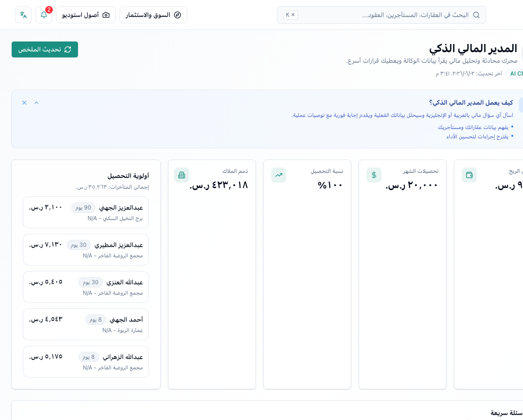Open عبدالعزيز المطيري collection row
Viewport: 523px width, 420px height.
pos(86,250)
